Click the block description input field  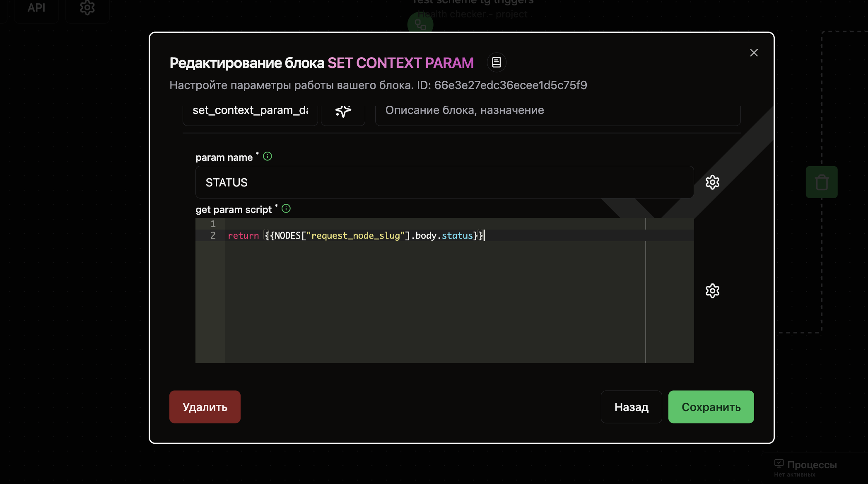tap(557, 111)
